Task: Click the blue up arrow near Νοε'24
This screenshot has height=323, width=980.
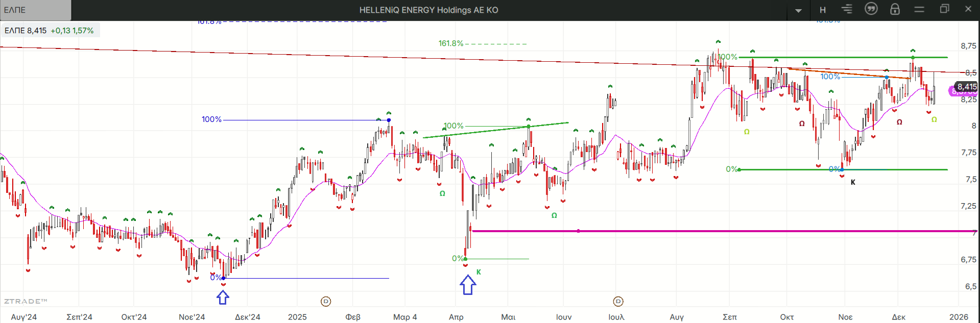Action: click(x=223, y=297)
